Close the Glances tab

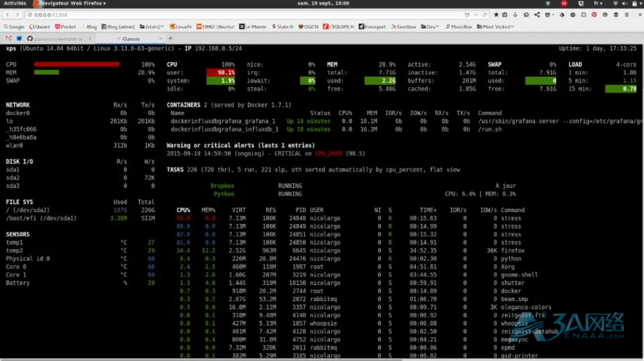[160, 38]
